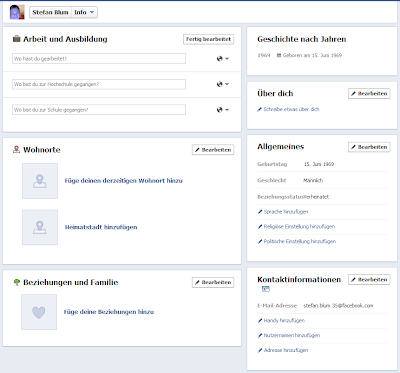Click 'Adresse hinzufügen' link
Viewport: 400px width, 373px height.
pyautogui.click(x=286, y=350)
